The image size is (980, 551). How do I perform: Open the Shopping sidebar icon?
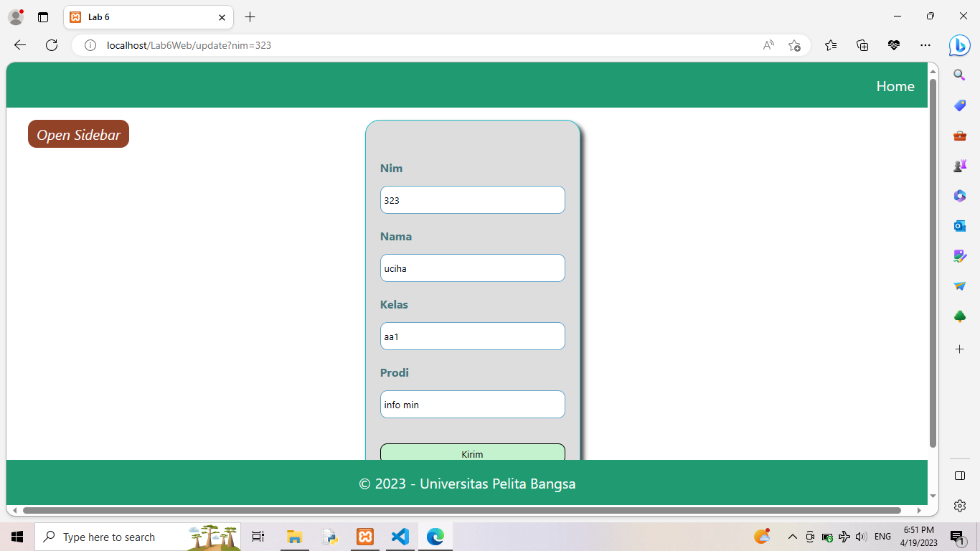(959, 105)
